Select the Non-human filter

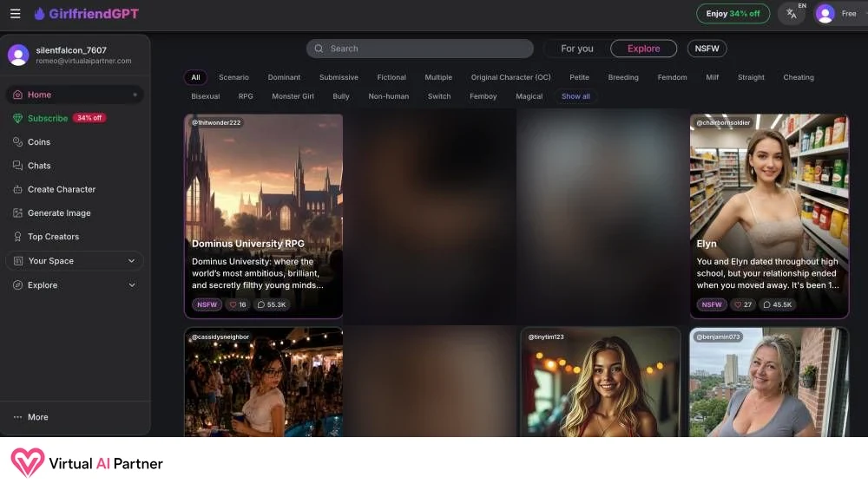coord(389,96)
